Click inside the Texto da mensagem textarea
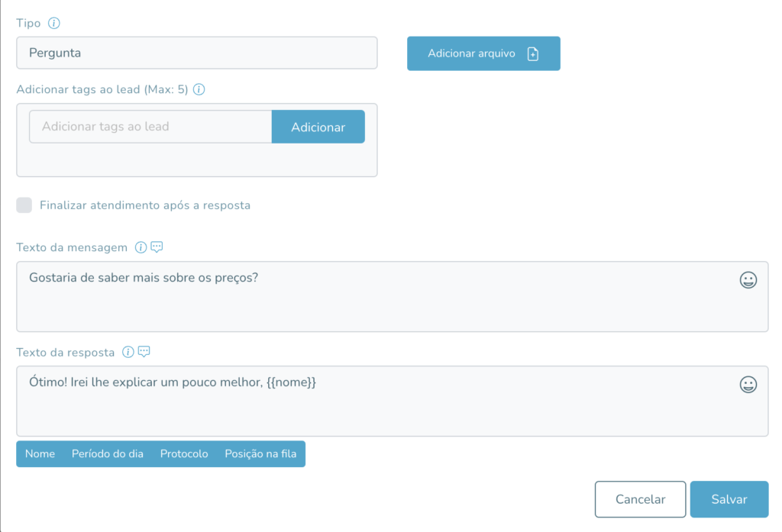The height and width of the screenshot is (532, 782). 393,297
